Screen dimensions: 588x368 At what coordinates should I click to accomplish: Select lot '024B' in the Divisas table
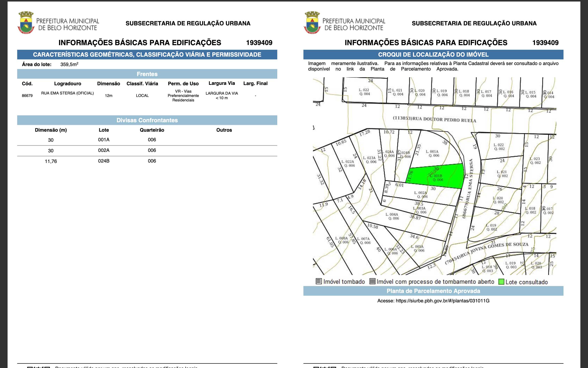point(104,161)
